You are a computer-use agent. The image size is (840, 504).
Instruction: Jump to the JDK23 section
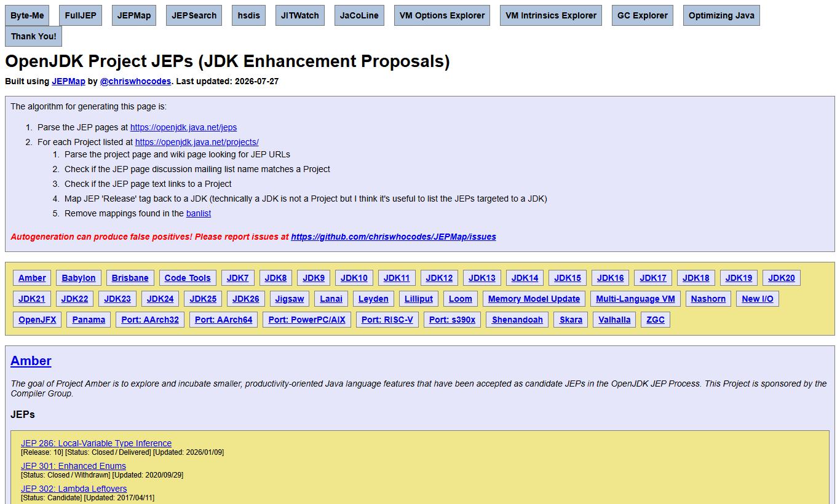point(117,299)
